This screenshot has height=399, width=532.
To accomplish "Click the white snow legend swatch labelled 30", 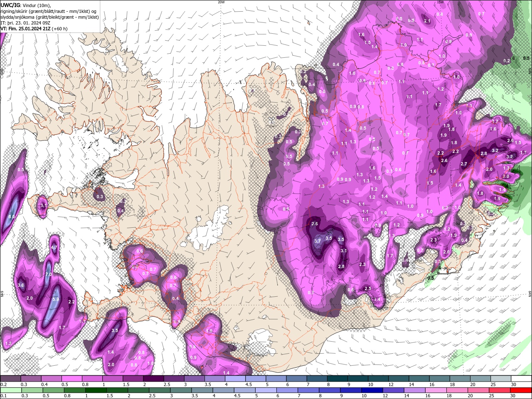I will pos(521,379).
